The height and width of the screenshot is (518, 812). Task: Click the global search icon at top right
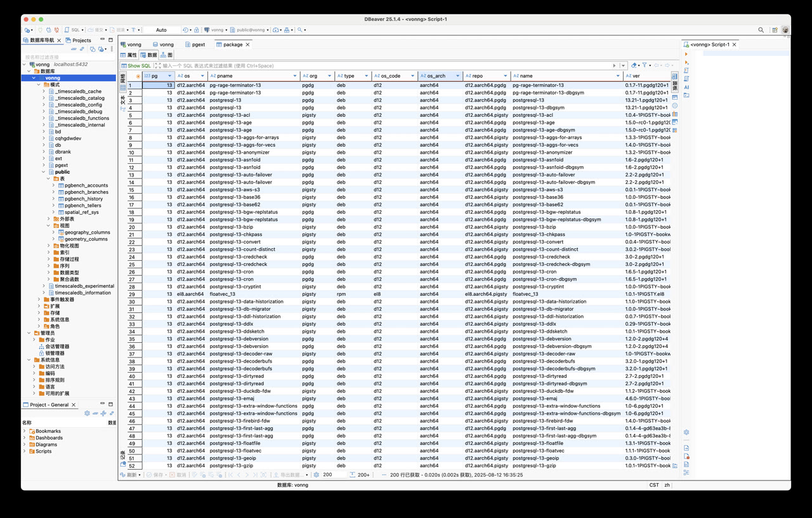(761, 30)
